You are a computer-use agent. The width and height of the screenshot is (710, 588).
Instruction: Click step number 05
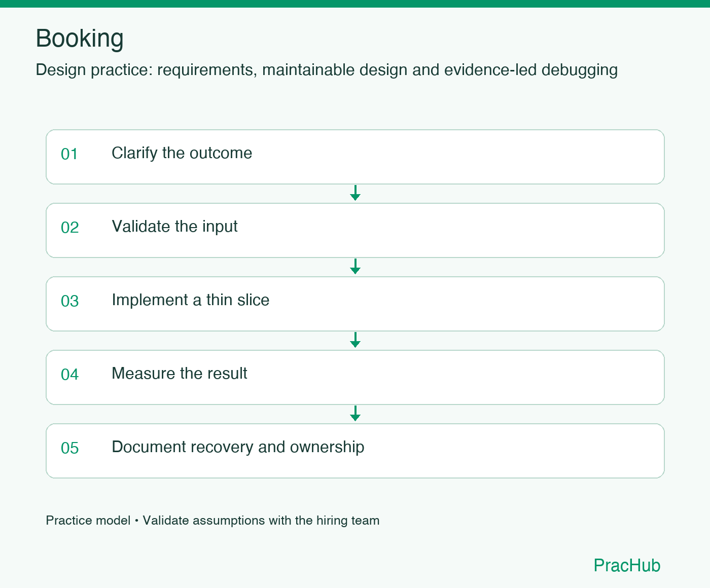point(70,448)
